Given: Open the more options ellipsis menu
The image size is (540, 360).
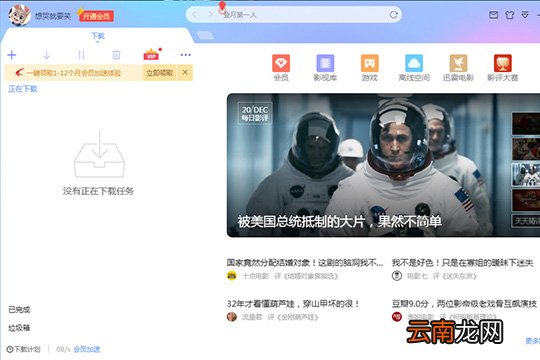Looking at the screenshot, I should [x=186, y=55].
